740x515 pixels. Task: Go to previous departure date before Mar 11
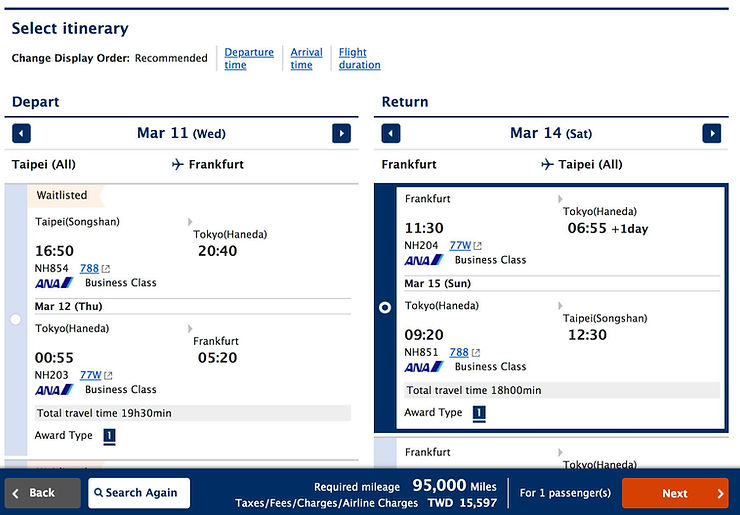21,134
